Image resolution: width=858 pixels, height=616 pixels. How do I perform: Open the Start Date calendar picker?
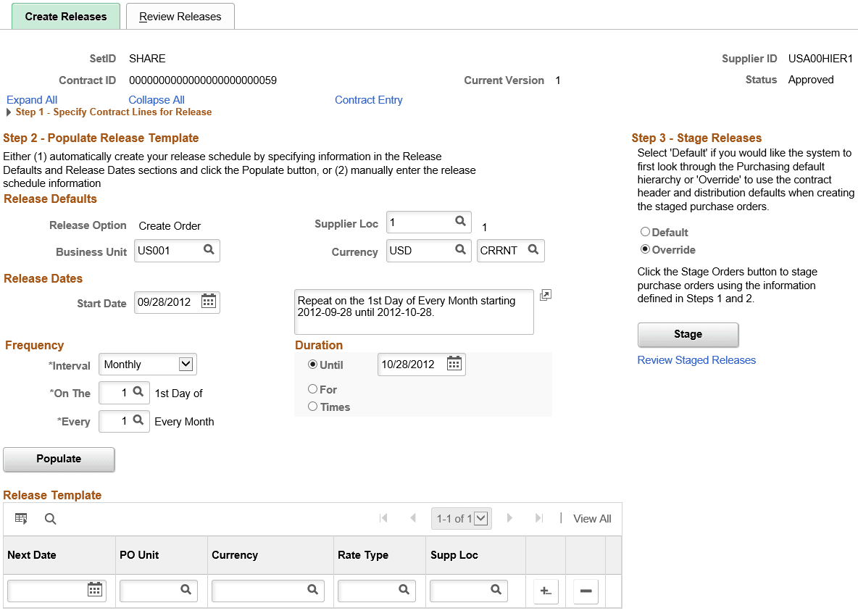tap(209, 302)
